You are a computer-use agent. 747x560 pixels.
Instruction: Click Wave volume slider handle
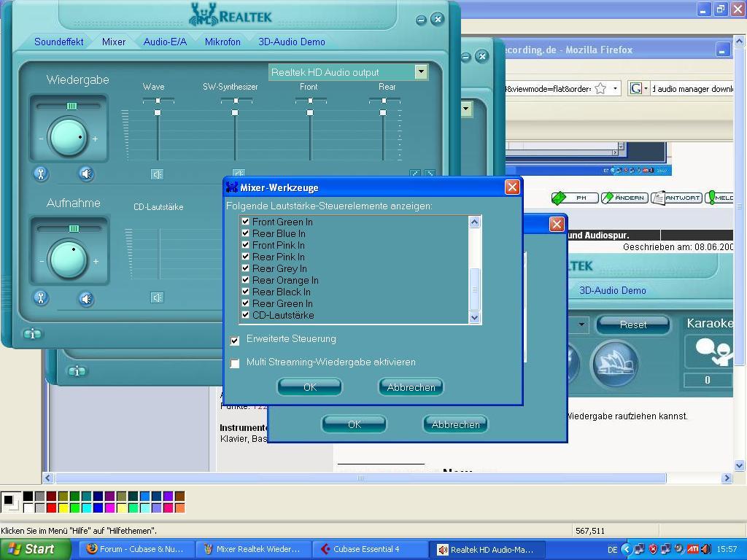pos(158,112)
